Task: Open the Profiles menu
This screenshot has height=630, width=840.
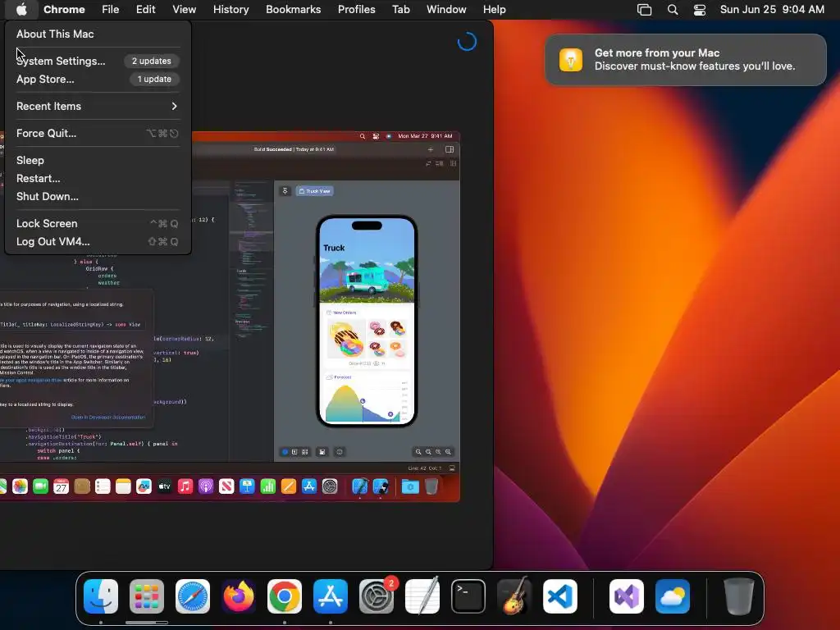Action: click(357, 10)
